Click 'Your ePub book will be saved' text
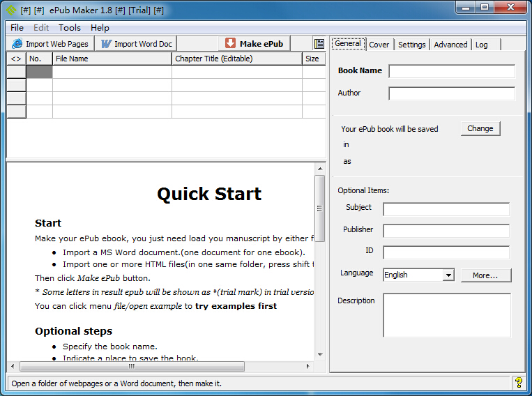 (x=390, y=129)
